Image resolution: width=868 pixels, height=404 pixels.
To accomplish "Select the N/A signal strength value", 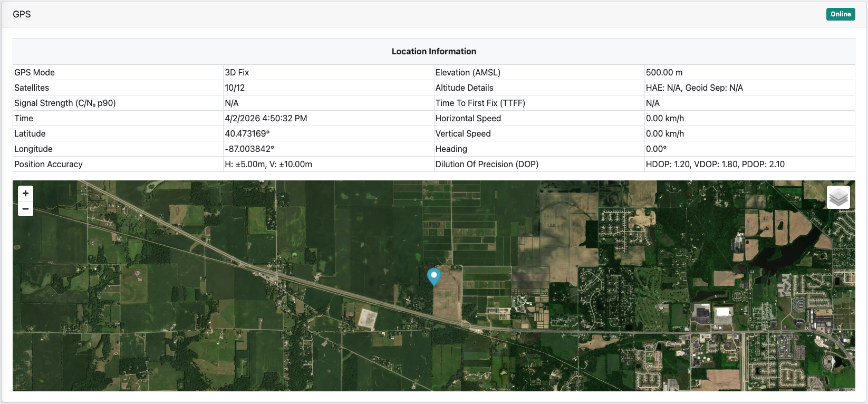I will tap(232, 103).
